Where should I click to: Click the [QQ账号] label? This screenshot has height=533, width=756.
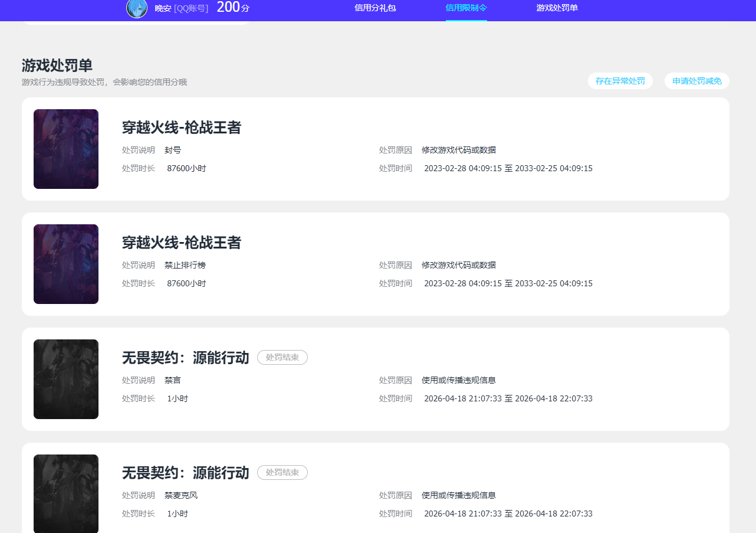tap(191, 8)
